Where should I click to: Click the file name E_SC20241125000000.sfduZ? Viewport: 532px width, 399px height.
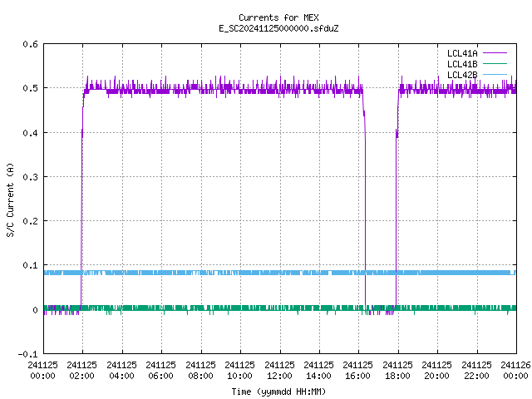click(278, 28)
